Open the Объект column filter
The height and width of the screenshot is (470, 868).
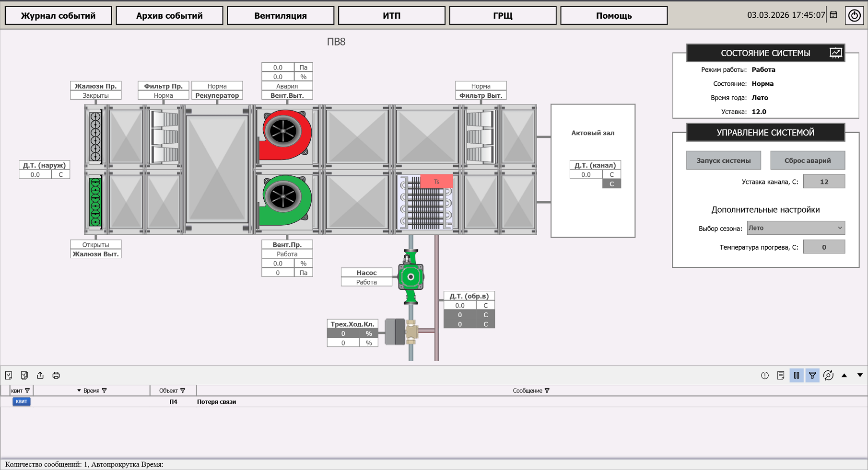[183, 391]
